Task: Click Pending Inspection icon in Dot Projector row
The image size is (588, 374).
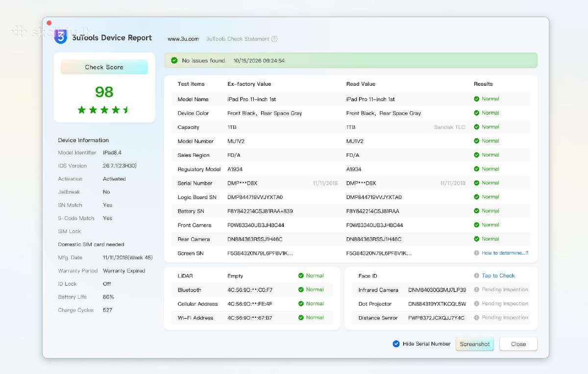Action: pyautogui.click(x=476, y=304)
